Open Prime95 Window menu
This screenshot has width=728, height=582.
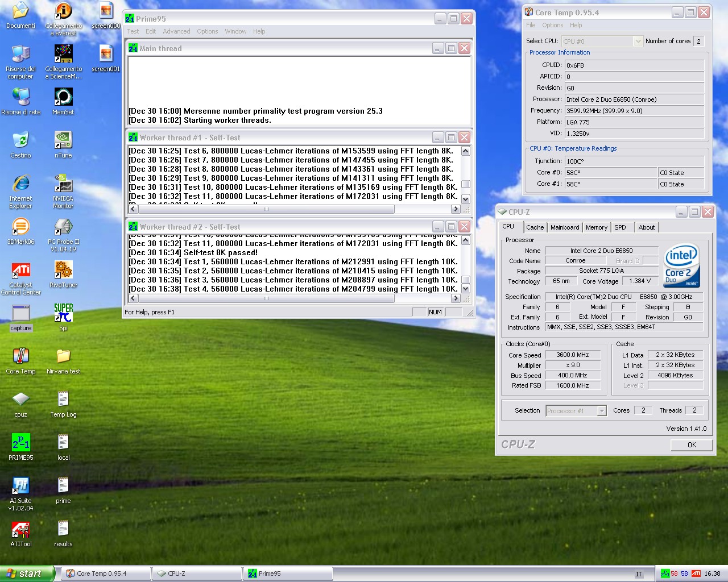pos(235,31)
